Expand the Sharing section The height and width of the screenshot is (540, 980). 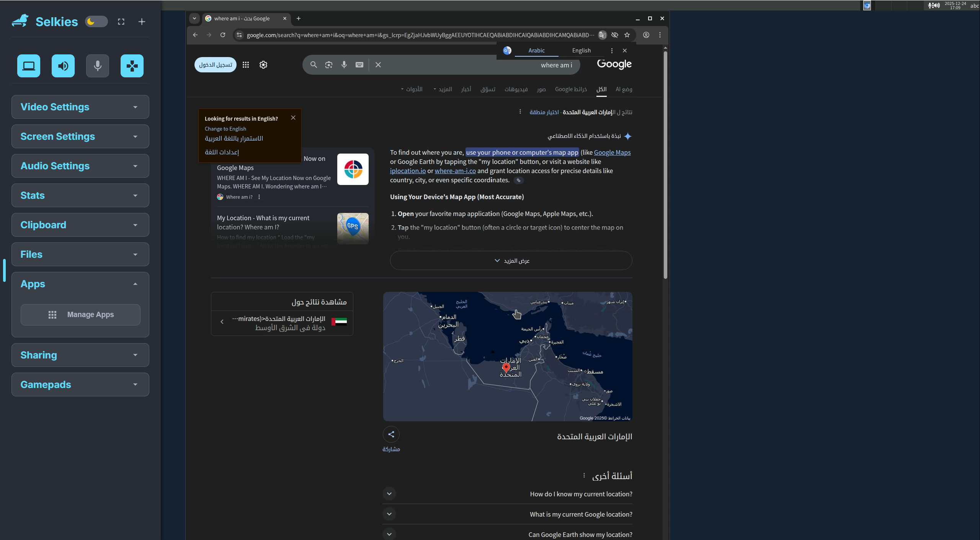click(80, 355)
